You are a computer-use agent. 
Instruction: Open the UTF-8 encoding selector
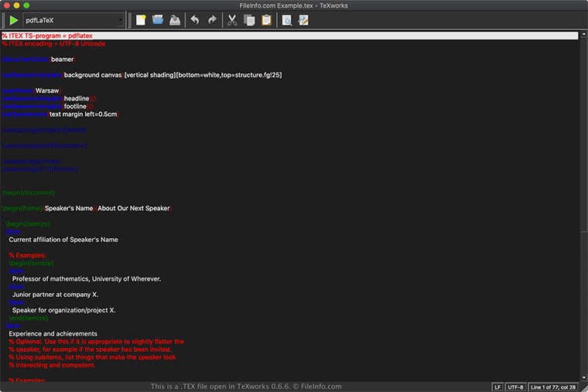516,387
